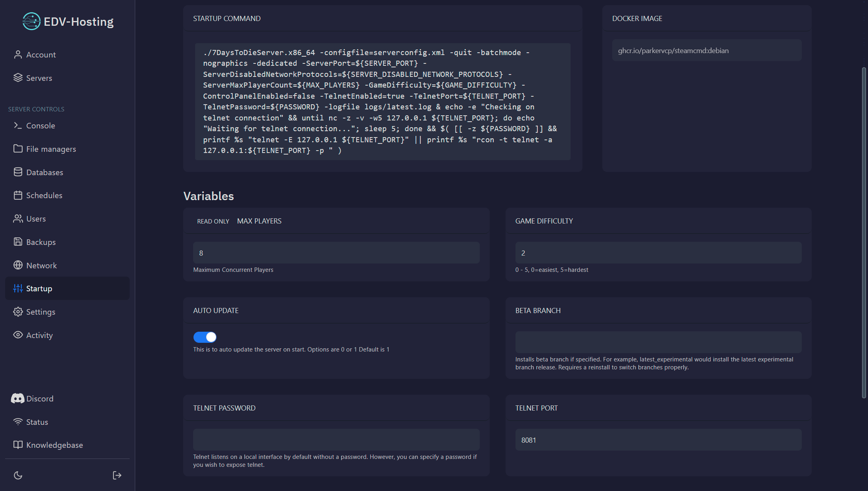Click the DOCKER IMAGE panel title

point(637,18)
